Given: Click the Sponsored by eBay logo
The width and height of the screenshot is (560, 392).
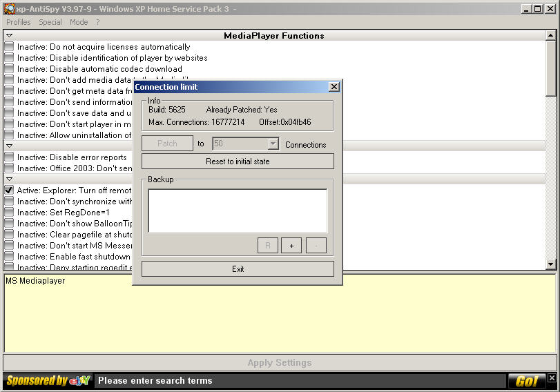Looking at the screenshot, I should coord(48,380).
